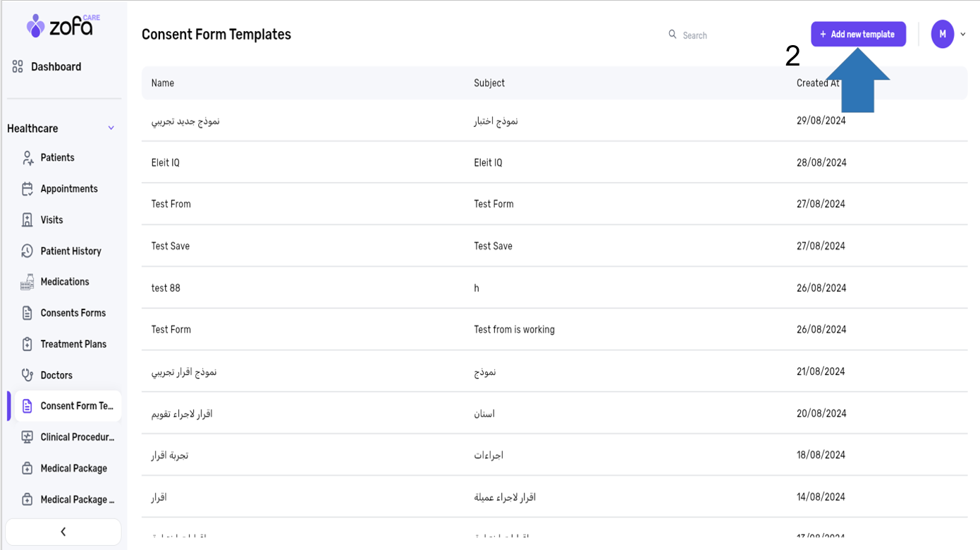
Task: Click the search magnifier icon
Action: [x=672, y=35]
